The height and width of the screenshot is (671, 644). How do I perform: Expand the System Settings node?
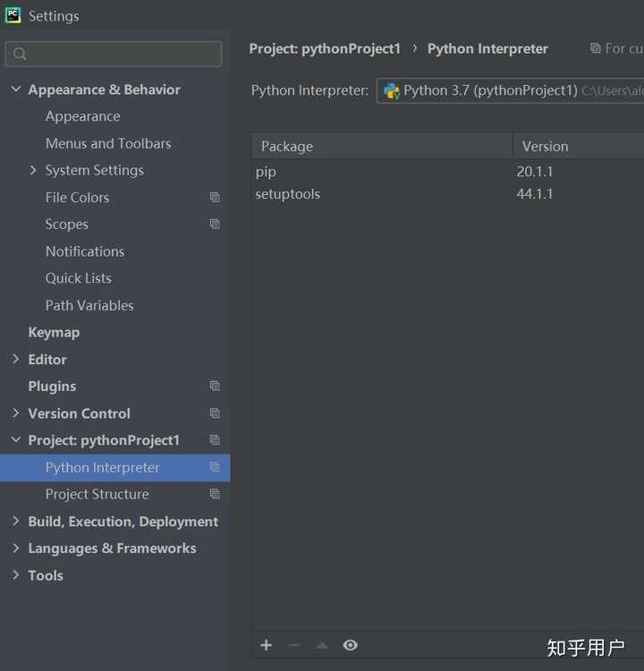(x=33, y=170)
